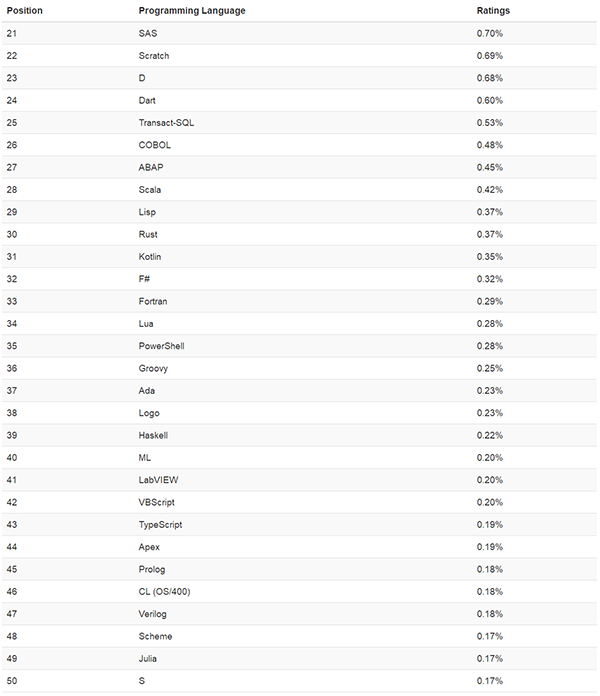Click the Ratings column header
600x696 pixels.
coord(492,10)
